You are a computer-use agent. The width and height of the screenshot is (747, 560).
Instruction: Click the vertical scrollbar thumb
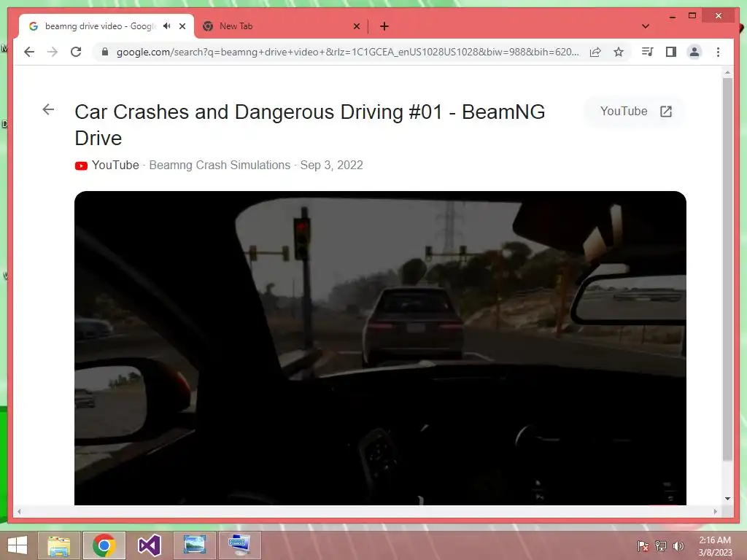727,269
